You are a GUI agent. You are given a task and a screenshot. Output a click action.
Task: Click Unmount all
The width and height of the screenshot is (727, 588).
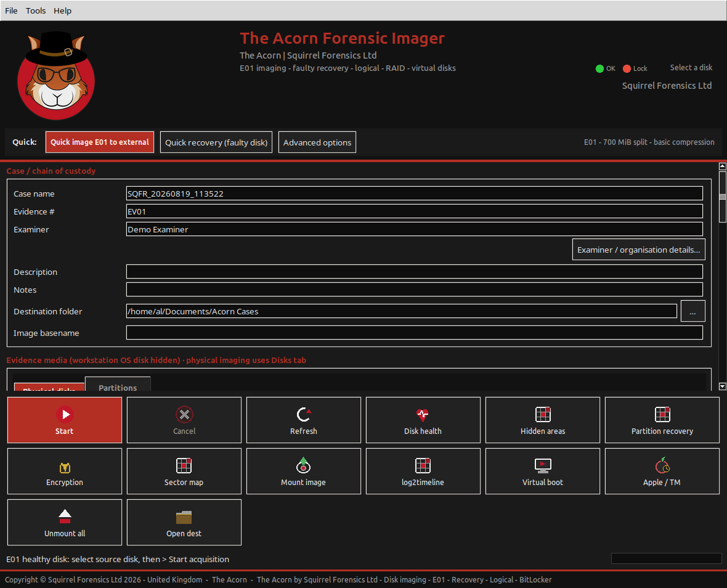(x=65, y=522)
